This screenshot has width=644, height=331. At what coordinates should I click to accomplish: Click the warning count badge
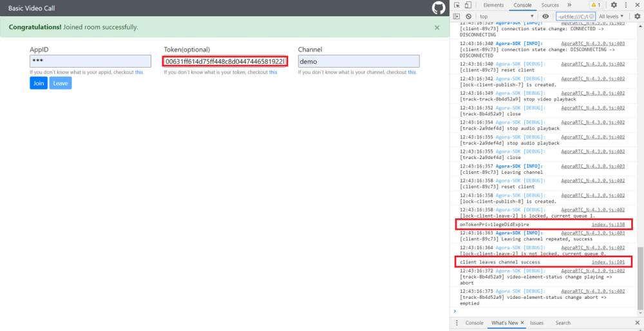point(596,5)
